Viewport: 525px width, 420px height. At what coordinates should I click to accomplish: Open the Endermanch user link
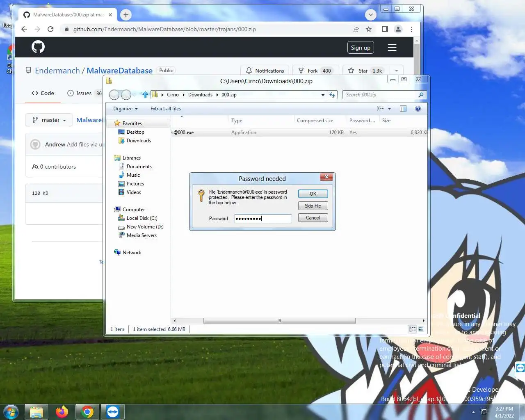(x=57, y=71)
